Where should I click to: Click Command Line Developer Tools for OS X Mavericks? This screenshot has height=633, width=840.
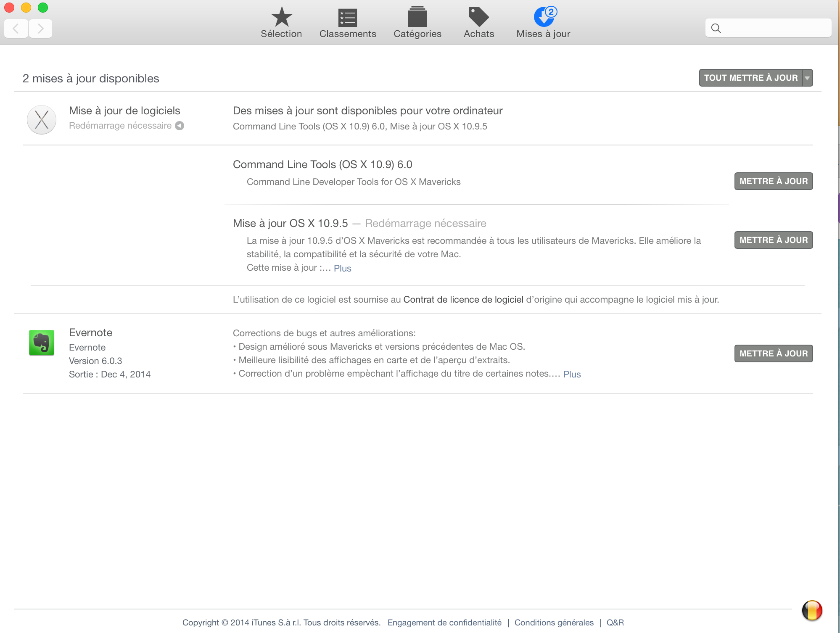pos(354,182)
